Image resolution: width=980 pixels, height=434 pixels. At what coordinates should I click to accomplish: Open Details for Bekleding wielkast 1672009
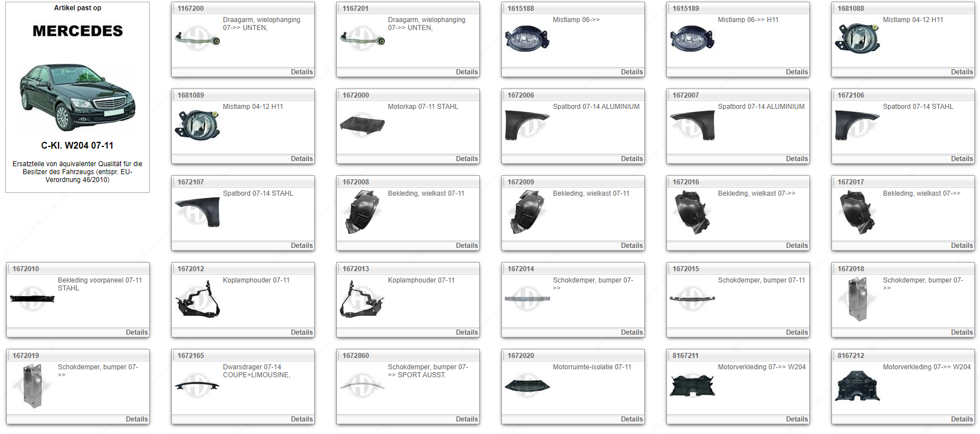pyautogui.click(x=632, y=246)
